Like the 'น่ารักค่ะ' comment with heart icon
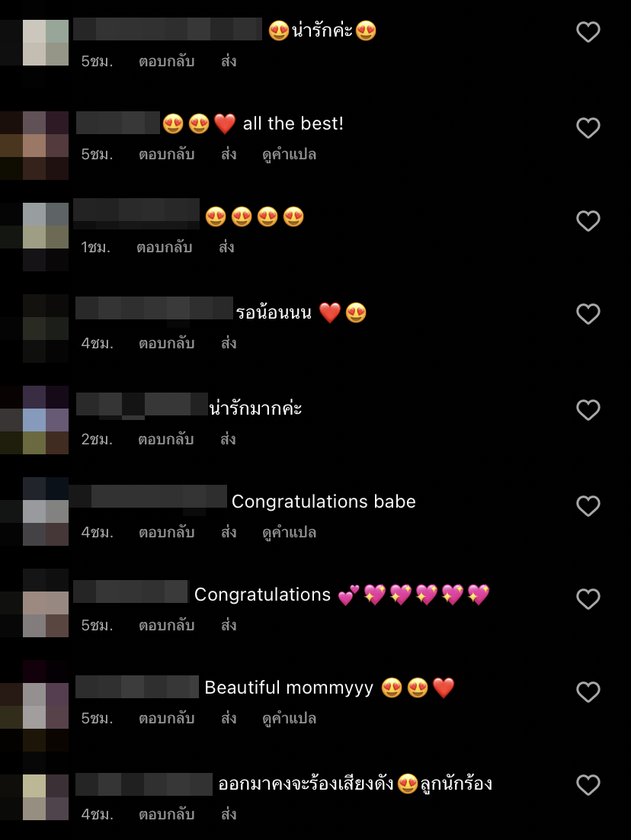 click(588, 31)
